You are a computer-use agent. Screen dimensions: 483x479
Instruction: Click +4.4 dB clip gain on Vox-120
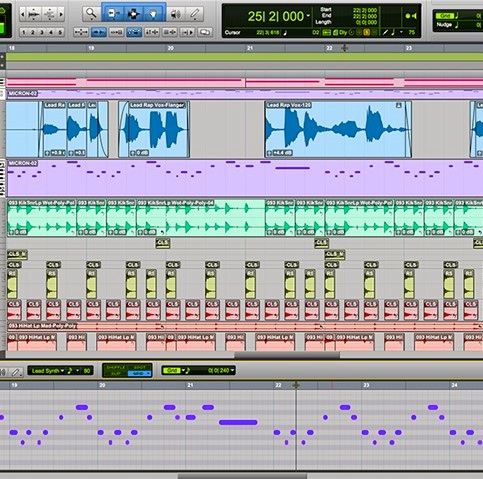(x=280, y=153)
